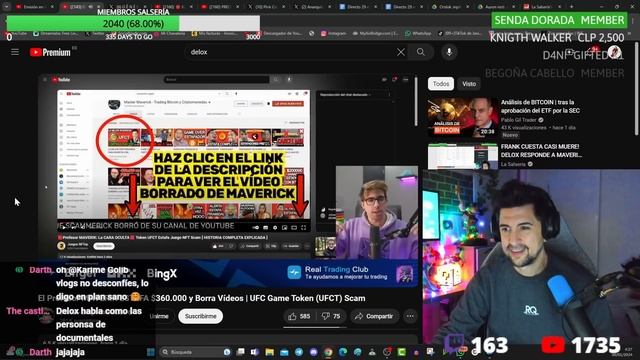Open a new browser tab with plus
The height and width of the screenshot is (360, 640).
pos(571,7)
